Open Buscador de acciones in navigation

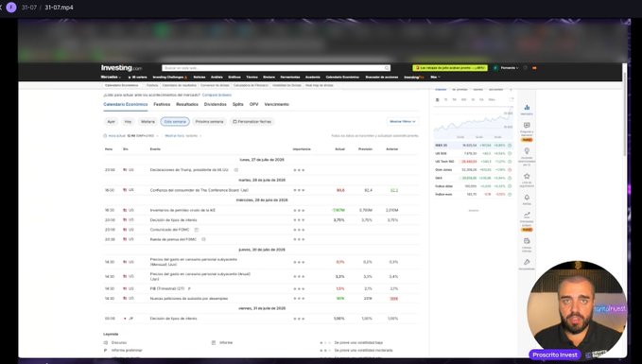(x=382, y=77)
